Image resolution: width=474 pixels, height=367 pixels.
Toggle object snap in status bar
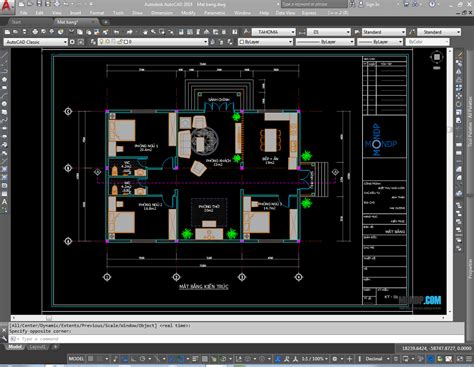point(180,359)
